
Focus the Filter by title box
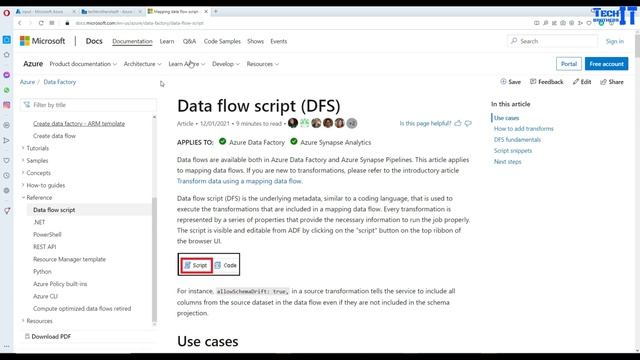(88, 105)
